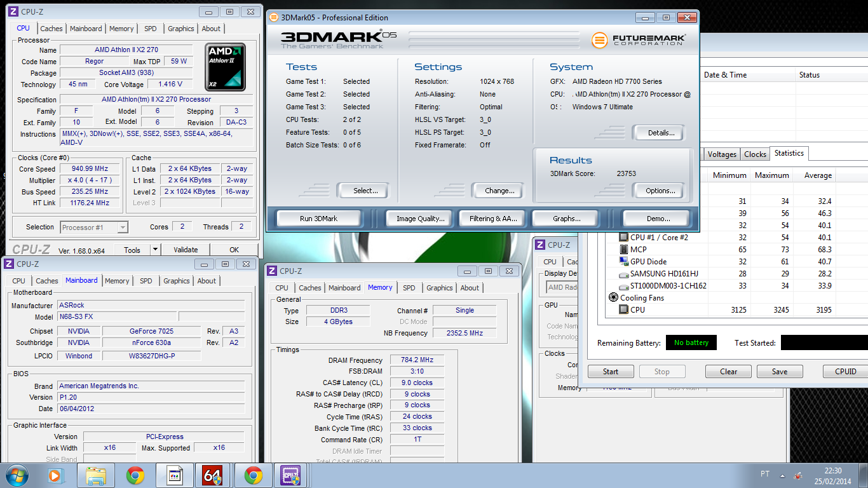
Task: Click the SAMSUNG HD161HJ drive icon
Action: click(624, 273)
